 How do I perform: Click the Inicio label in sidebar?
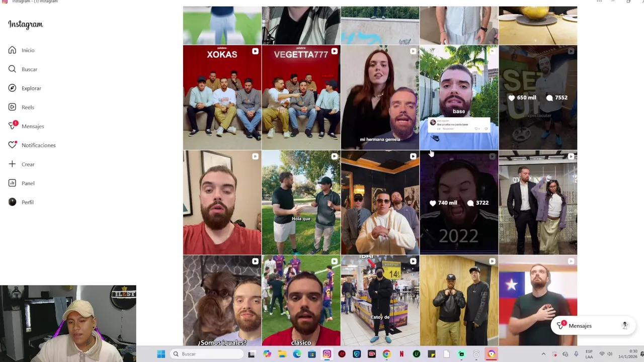28,50
